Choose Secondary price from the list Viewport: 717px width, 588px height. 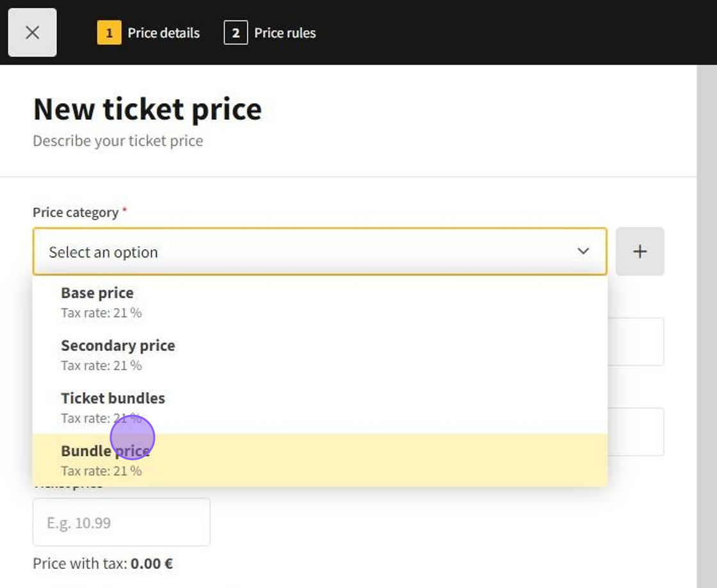pyautogui.click(x=118, y=354)
